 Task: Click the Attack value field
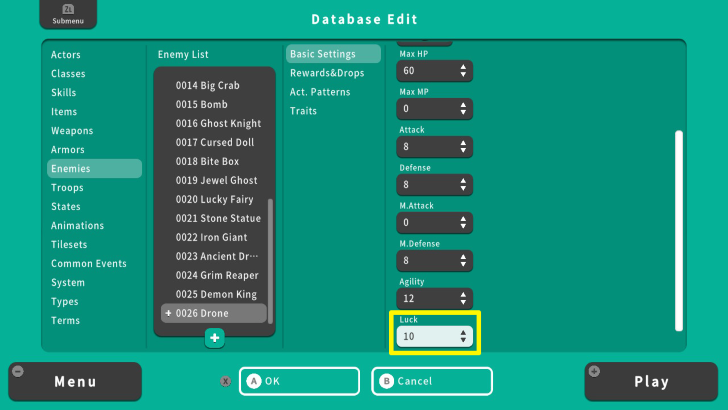click(434, 147)
